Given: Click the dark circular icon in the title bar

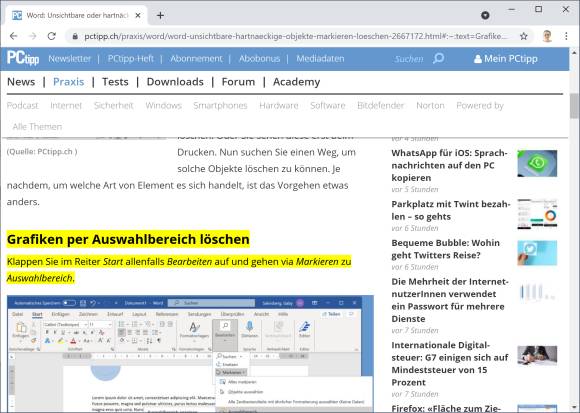Looking at the screenshot, I should (x=485, y=15).
